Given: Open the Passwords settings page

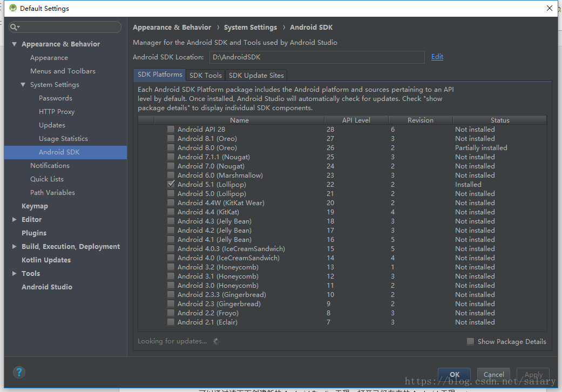Looking at the screenshot, I should click(x=56, y=98).
